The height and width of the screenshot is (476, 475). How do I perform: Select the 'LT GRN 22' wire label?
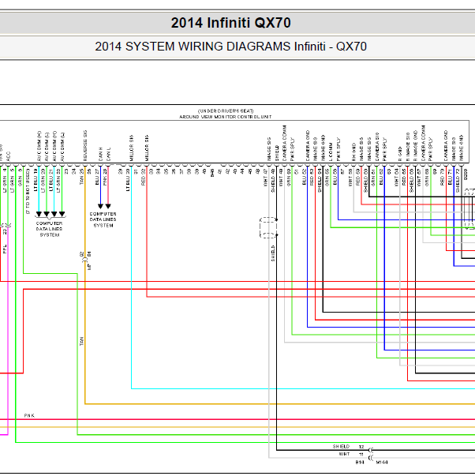point(58,181)
